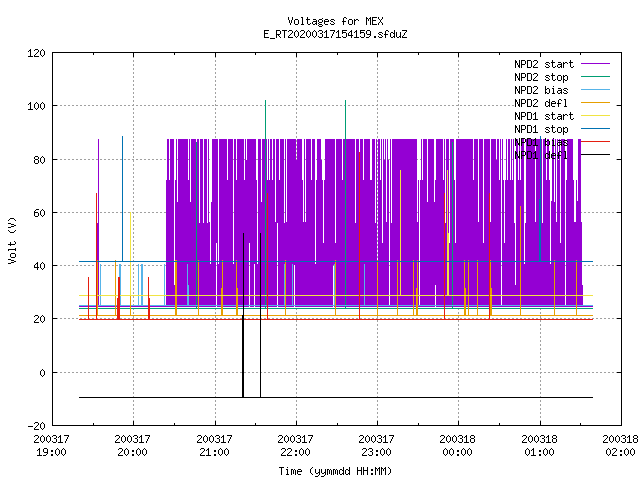Image resolution: width=640 pixels, height=480 pixels.
Task: Click the 'NPD2 stop' legend label
Action: 541,77
